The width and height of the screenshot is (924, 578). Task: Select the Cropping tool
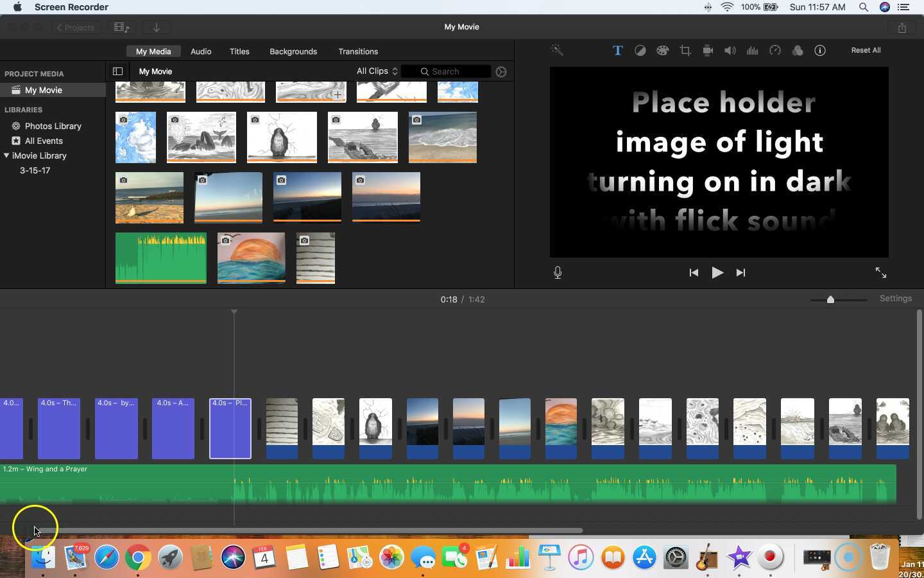(685, 50)
